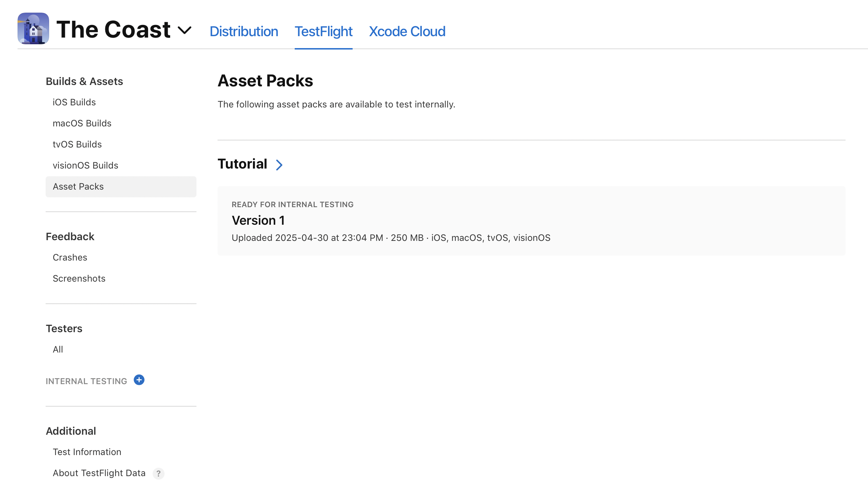Switch to the Xcode Cloud tab
The width and height of the screenshot is (868, 500).
coord(407,31)
